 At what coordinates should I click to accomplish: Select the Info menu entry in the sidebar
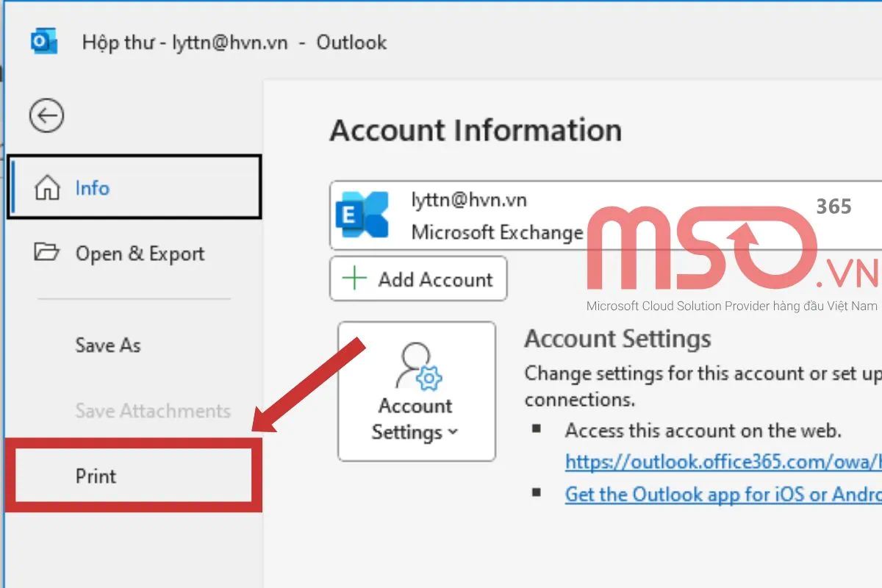pos(92,188)
